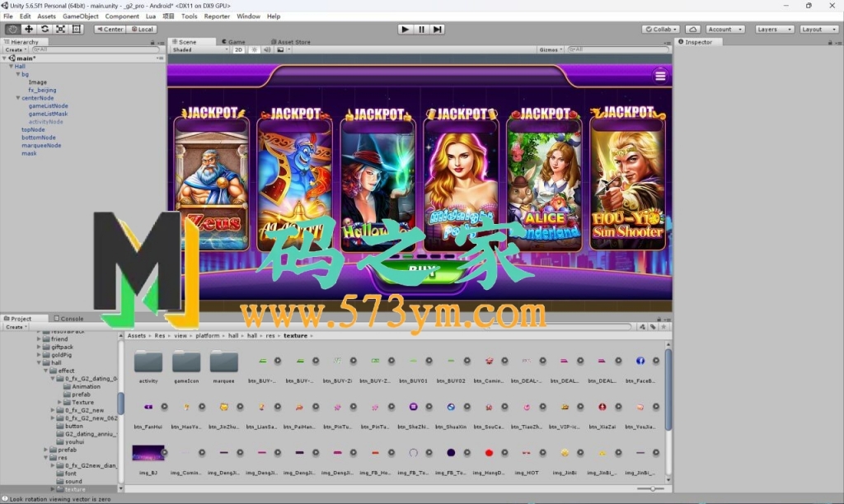Toggle scene lighting sun icon
Image resolution: width=844 pixels, height=504 pixels.
pos(255,49)
